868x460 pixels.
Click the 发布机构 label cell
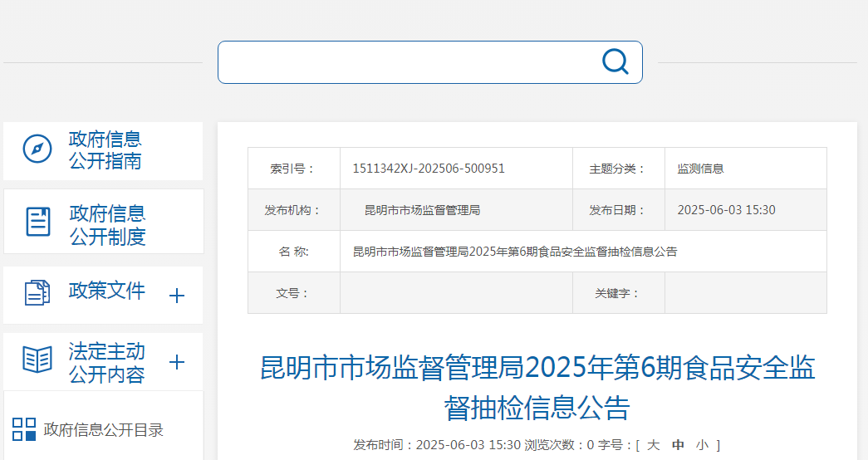click(294, 210)
